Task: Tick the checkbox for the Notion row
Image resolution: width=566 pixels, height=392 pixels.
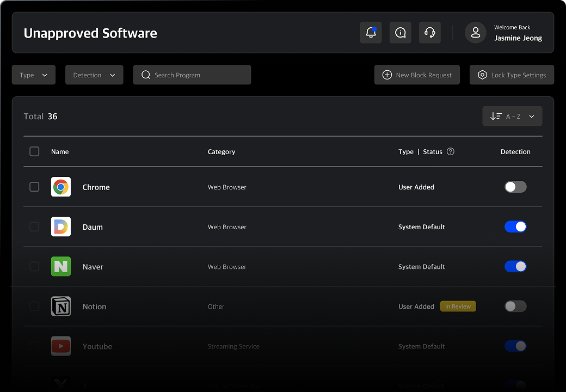Action: [34, 306]
